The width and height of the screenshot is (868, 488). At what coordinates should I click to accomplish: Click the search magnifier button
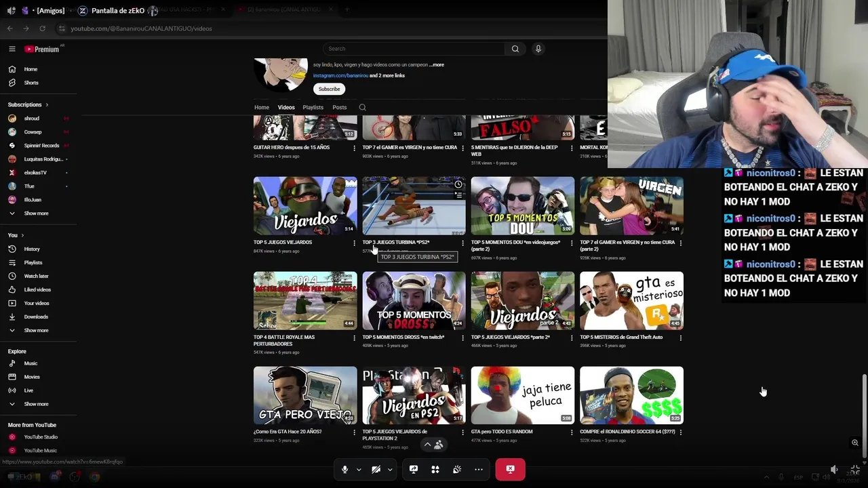(x=515, y=49)
